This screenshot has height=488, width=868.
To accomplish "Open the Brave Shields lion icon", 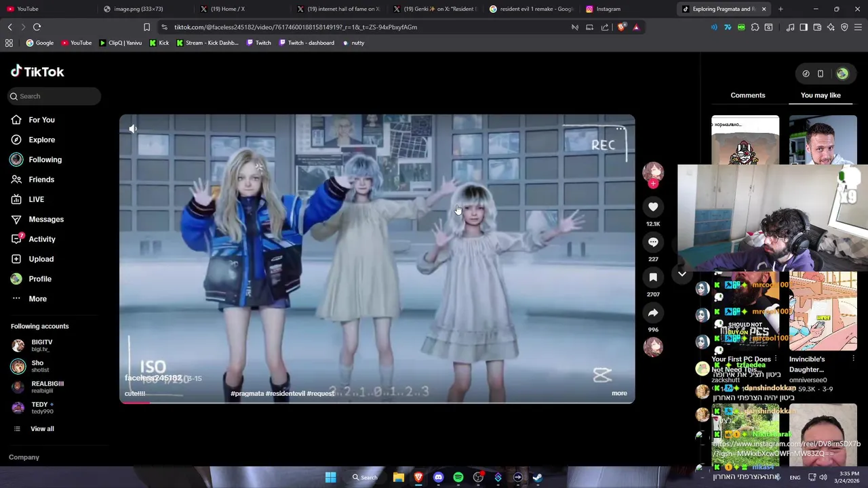I will point(621,27).
